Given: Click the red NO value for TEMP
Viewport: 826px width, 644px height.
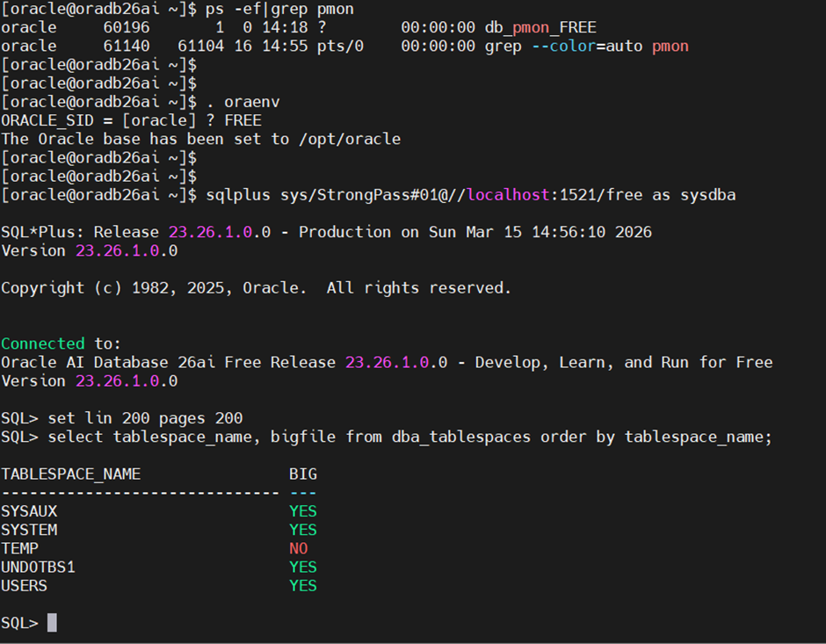Looking at the screenshot, I should click(x=299, y=548).
